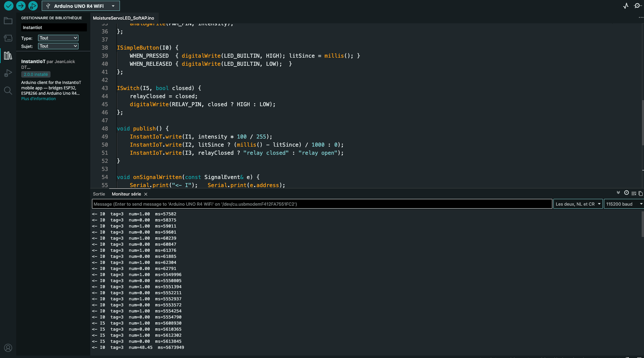Viewport: 644px width, 358px height.
Task: Close the Moniteur série tab
Action: coord(146,194)
